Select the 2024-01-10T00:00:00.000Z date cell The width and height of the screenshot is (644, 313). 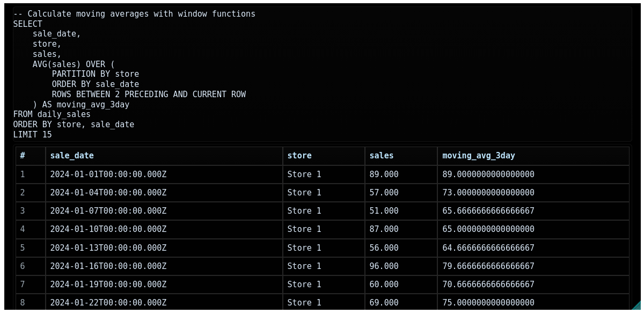pyautogui.click(x=164, y=229)
